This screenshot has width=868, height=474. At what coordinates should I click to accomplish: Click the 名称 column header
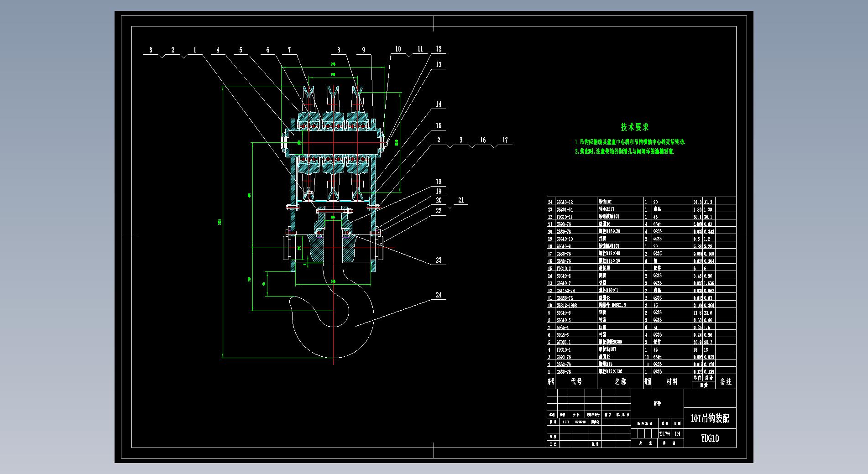pos(620,382)
